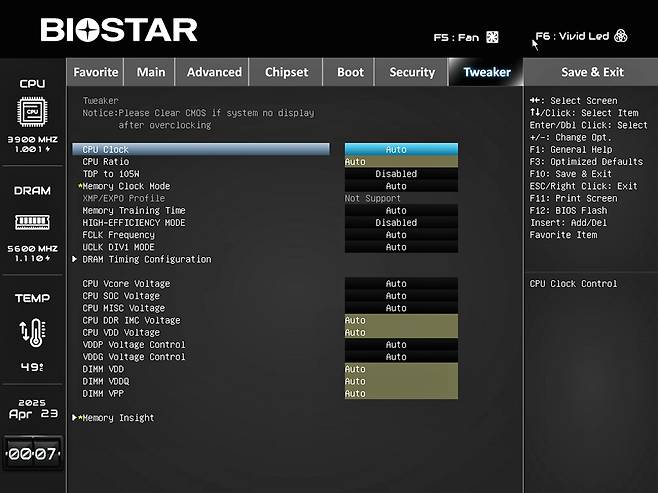This screenshot has height=493, width=658.
Task: Select the DIMM VDDQ label
Action: tap(106, 381)
